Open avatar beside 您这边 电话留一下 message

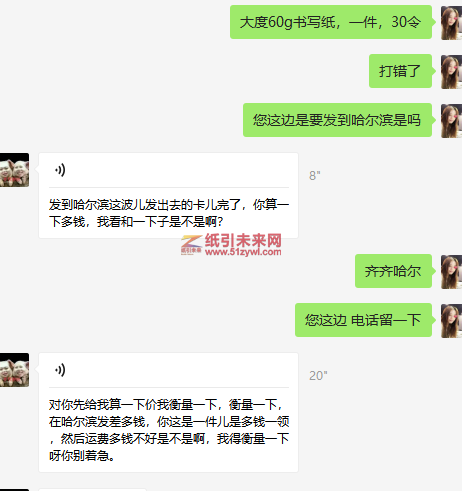click(451, 321)
